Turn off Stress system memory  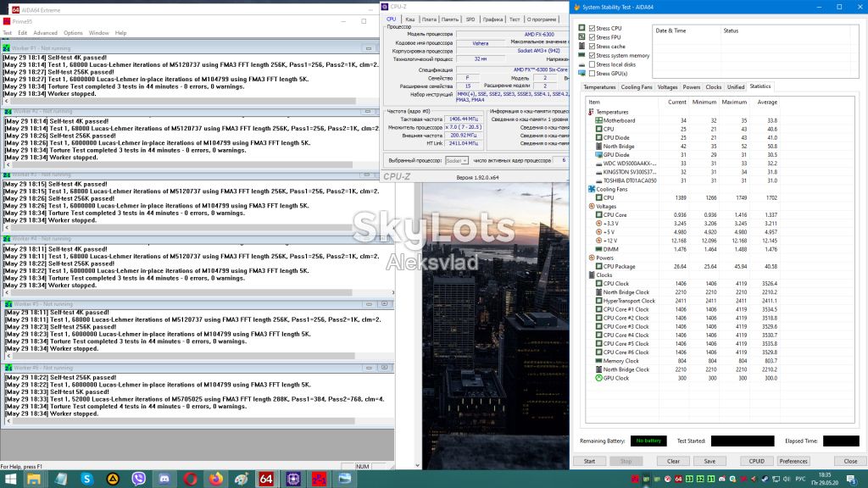tap(593, 55)
